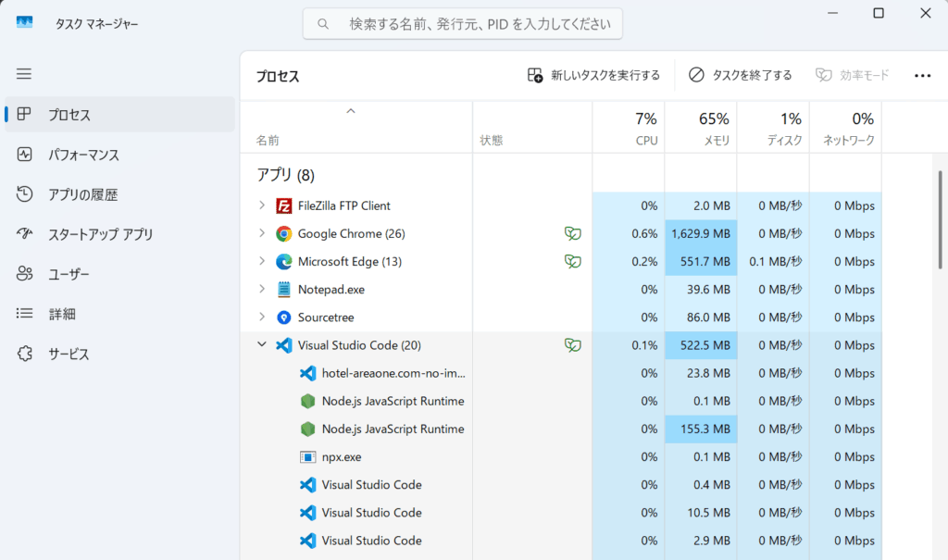Click the 0.1 MB/秒 disk cell

click(x=773, y=261)
